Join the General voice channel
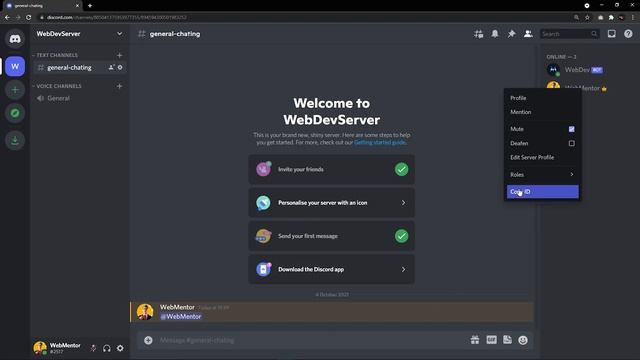This screenshot has height=360, width=640. point(58,98)
